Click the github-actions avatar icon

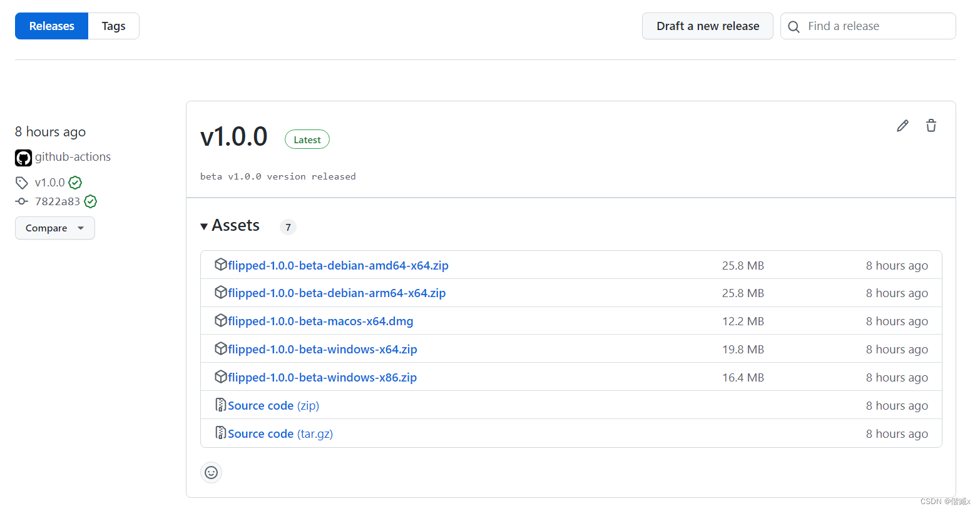23,158
